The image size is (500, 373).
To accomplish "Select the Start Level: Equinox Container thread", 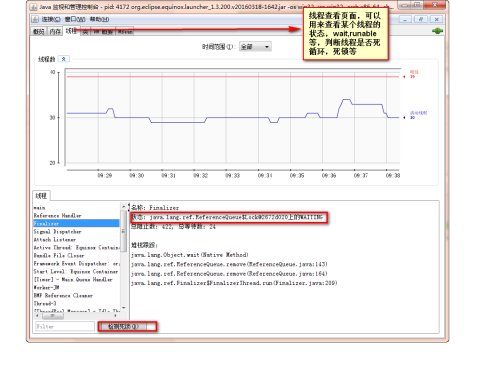I will [77, 272].
